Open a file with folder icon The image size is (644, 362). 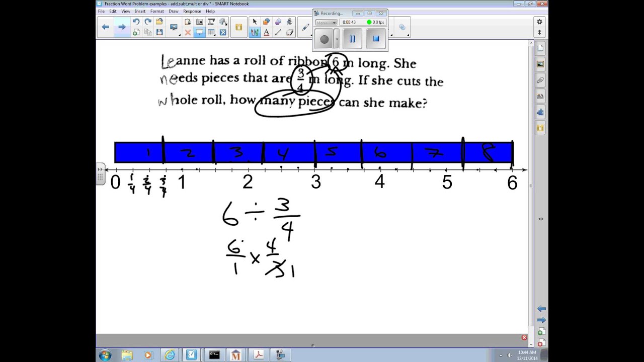[x=159, y=22]
